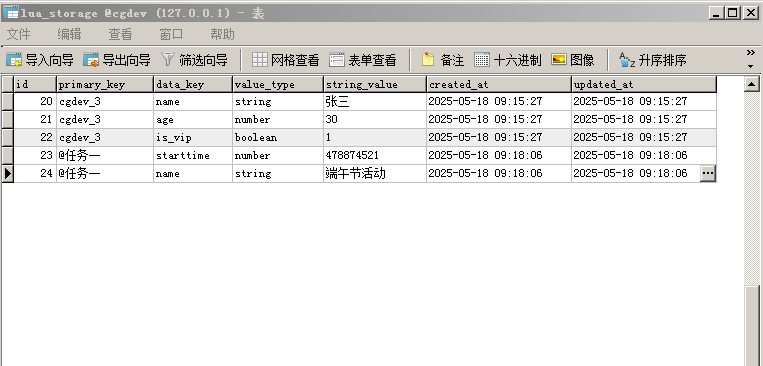Click the id cell '23'
The width and height of the screenshot is (763, 366).
[x=35, y=155]
